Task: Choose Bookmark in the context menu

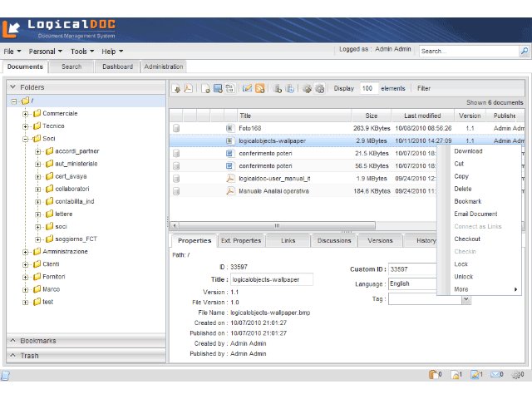Action: point(479,201)
